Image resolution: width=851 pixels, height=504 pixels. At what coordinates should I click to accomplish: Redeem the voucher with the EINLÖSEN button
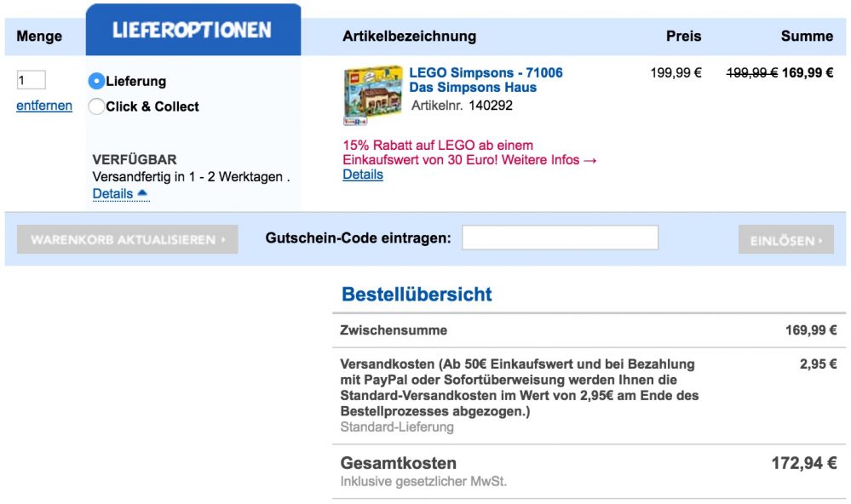coord(785,240)
